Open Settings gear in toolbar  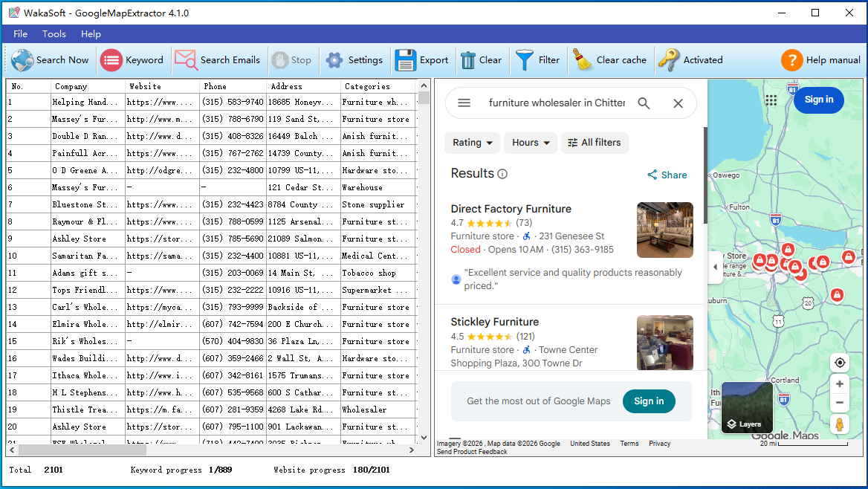(334, 60)
